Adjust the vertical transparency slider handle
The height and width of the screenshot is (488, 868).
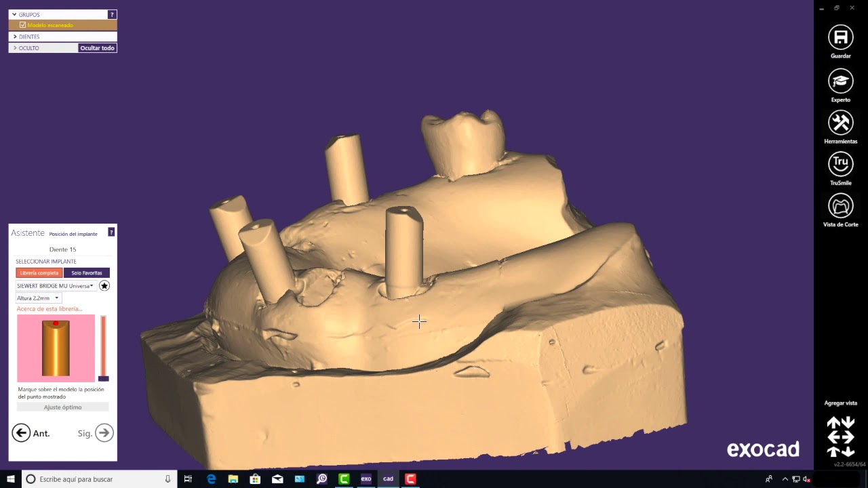coord(103,378)
